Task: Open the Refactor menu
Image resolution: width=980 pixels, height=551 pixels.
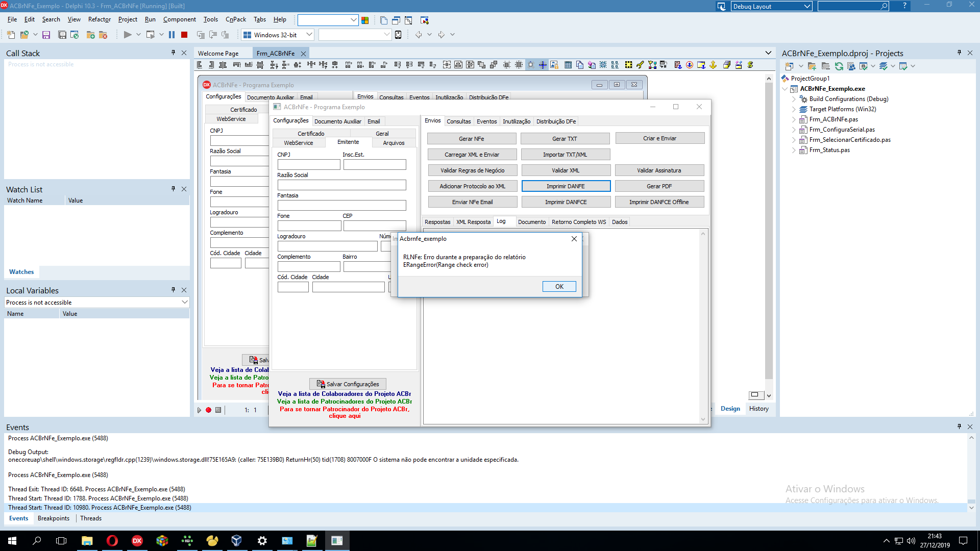Action: coord(99,19)
